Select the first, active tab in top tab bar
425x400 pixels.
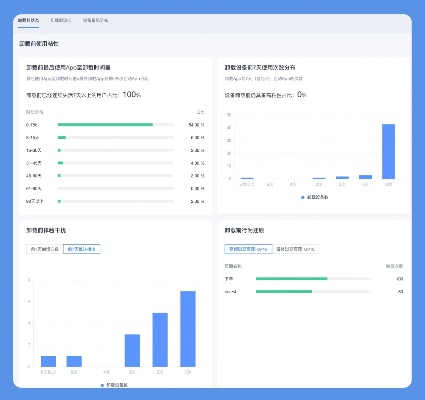point(28,20)
